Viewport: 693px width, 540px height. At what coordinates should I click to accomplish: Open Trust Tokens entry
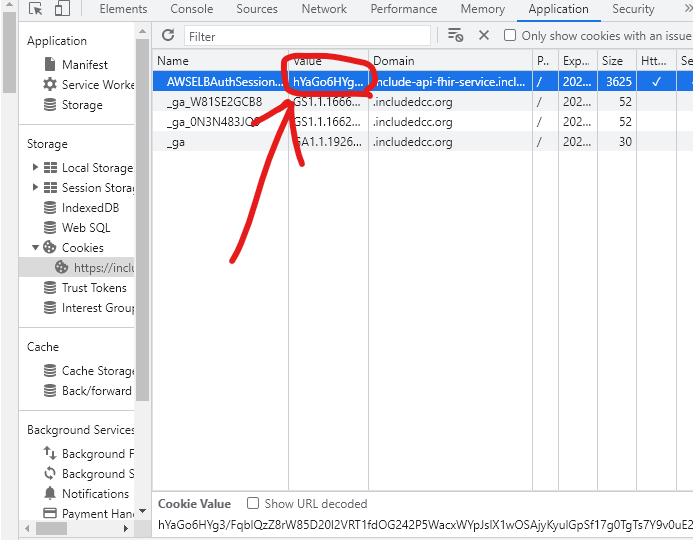click(x=85, y=288)
